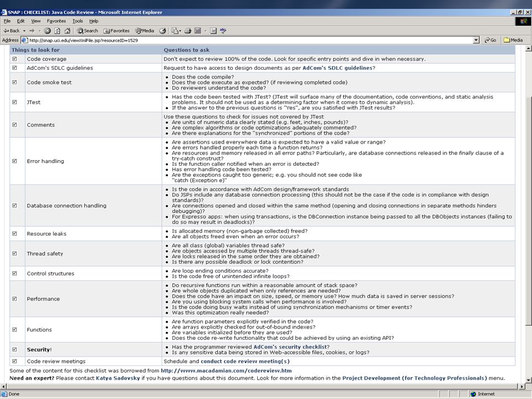532x399 pixels.
Task: Click horizontal scrollbar right arrow
Action: [x=522, y=386]
